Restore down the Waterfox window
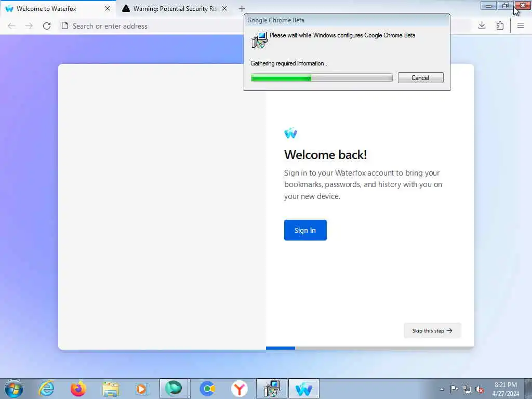Image resolution: width=532 pixels, height=399 pixels. tap(505, 5)
